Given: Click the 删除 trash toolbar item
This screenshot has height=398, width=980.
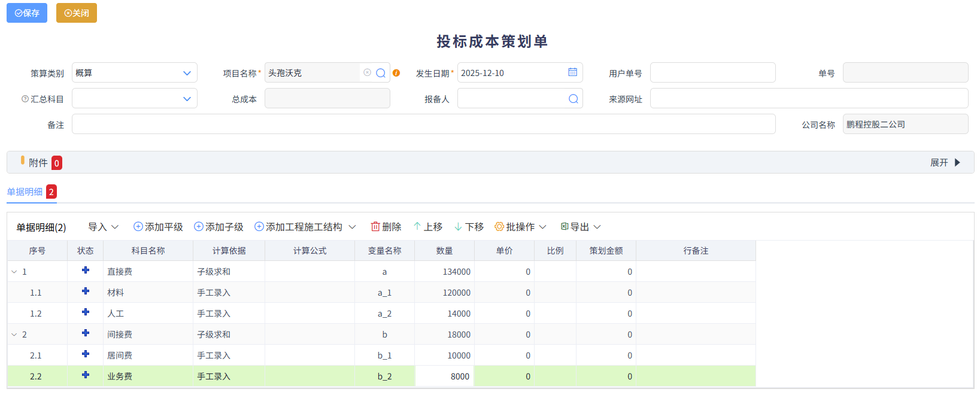Looking at the screenshot, I should [x=386, y=227].
